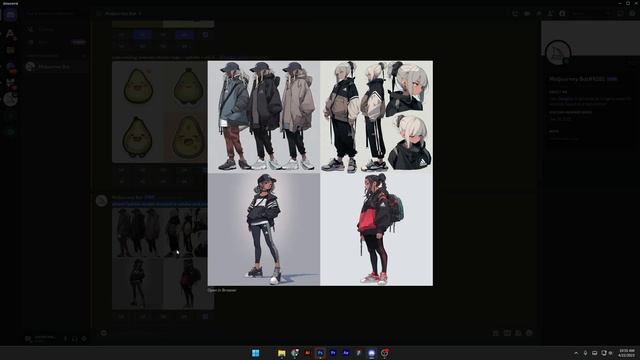Open the Friends entry in the DM sidebar
The image size is (640, 360).
pyautogui.click(x=55, y=29)
